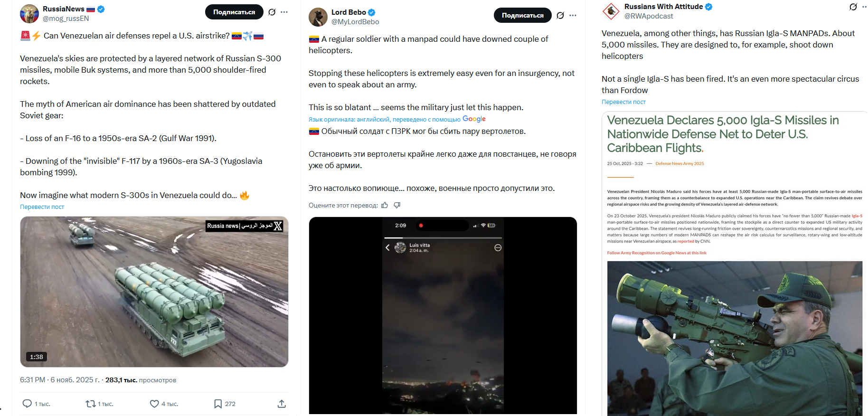
Task: Open RussiaNews profile avatar
Action: [29, 14]
